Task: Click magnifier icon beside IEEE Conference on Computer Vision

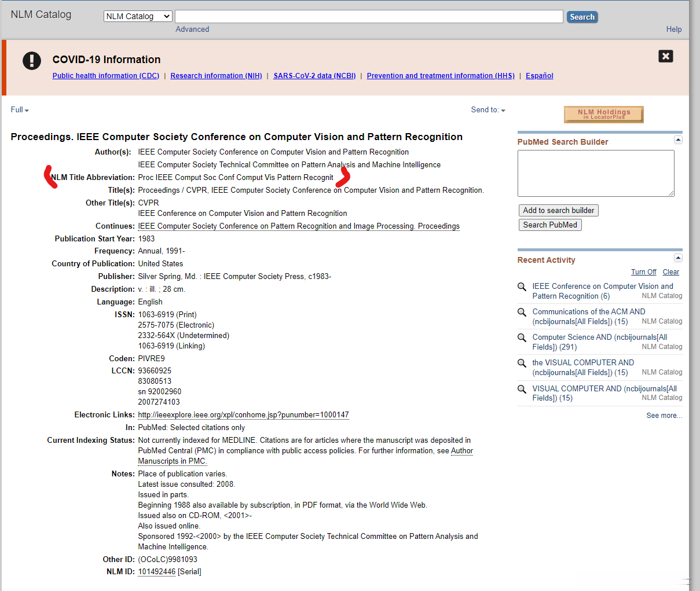Action: [x=522, y=287]
